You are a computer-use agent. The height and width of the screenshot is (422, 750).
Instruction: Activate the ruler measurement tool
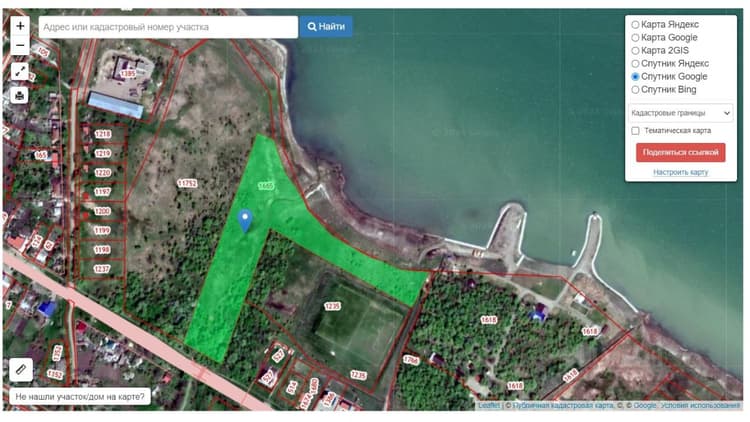pos(21,369)
